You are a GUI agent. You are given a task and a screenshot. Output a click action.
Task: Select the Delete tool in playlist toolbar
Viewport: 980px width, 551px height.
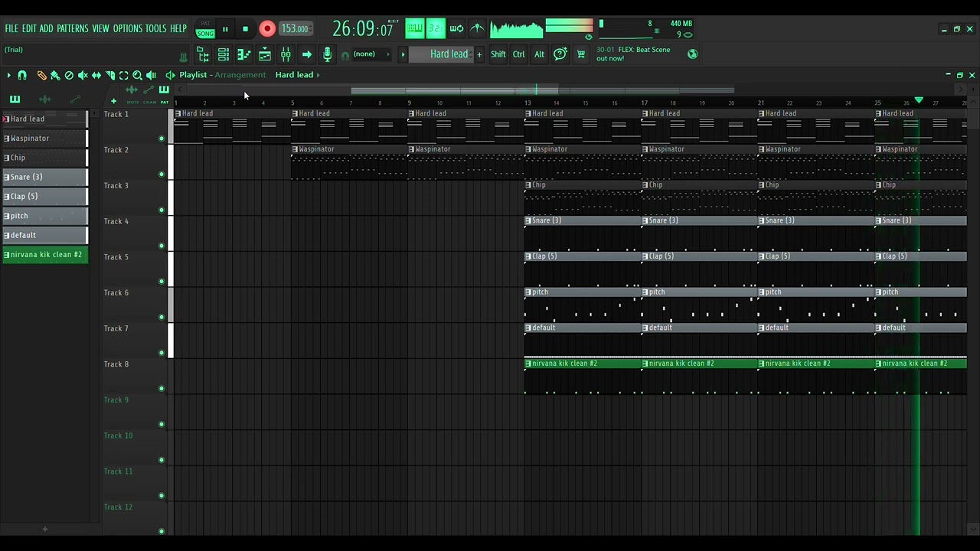pyautogui.click(x=69, y=75)
